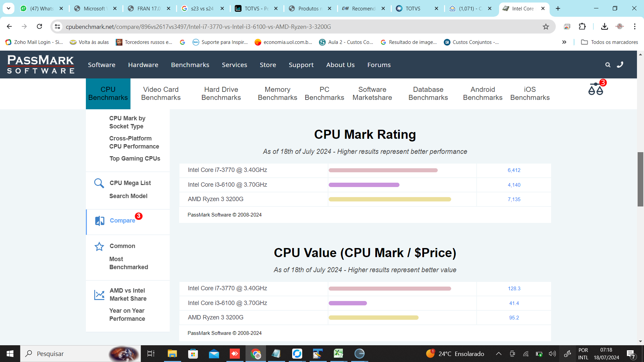The image size is (644, 362).
Task: Open a new tab with plus icon
Action: tap(558, 8)
